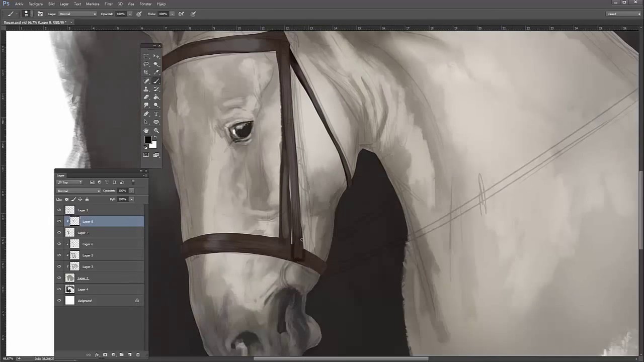Hide Lager 8 layer visibility

click(x=59, y=221)
